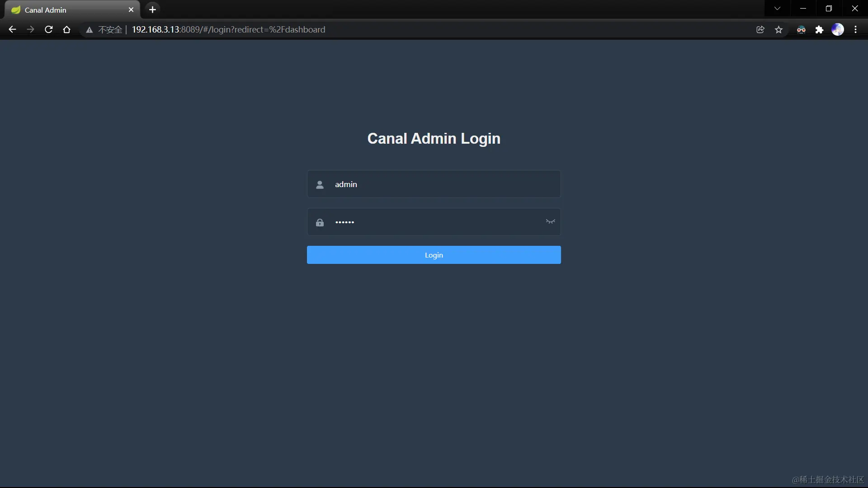The width and height of the screenshot is (868, 488).
Task: Focus the password input field
Action: 434,222
